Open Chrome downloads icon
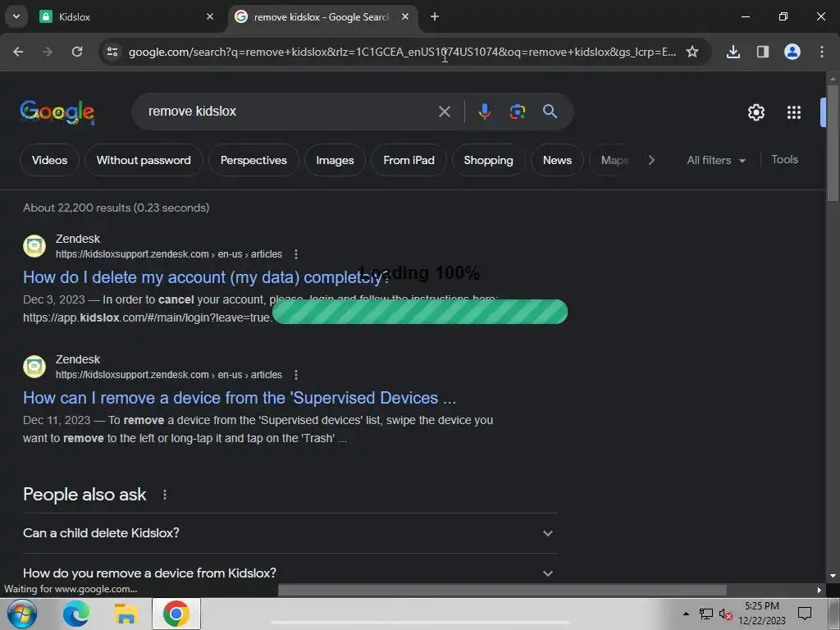The width and height of the screenshot is (840, 630). tap(733, 52)
